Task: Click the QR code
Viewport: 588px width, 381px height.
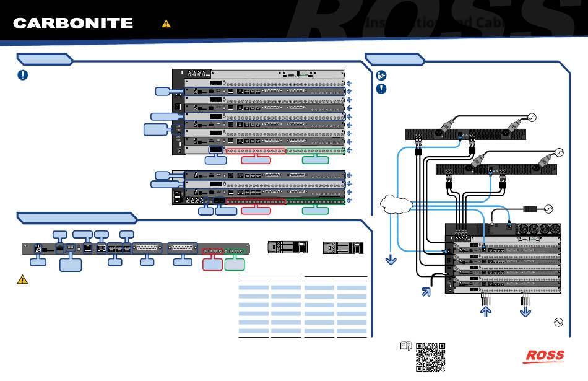Action: click(x=431, y=357)
